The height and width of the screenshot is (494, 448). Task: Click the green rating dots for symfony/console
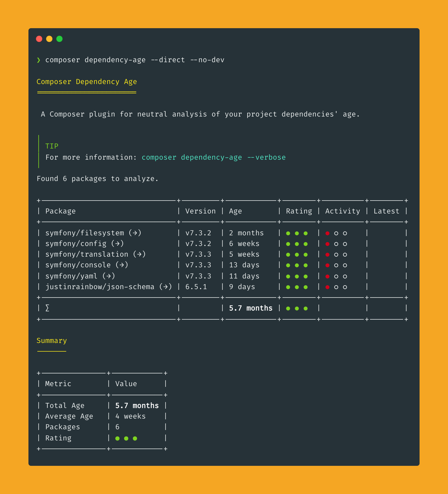297,265
